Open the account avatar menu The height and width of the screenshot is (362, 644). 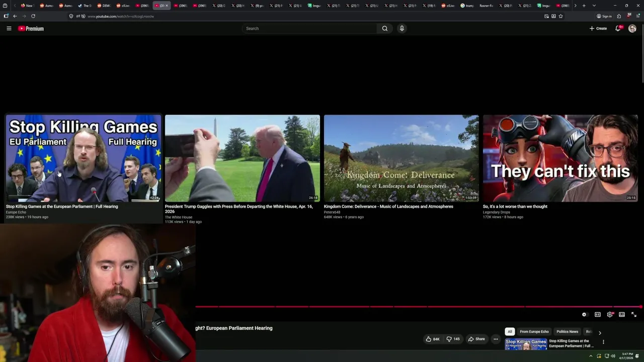pos(632,29)
